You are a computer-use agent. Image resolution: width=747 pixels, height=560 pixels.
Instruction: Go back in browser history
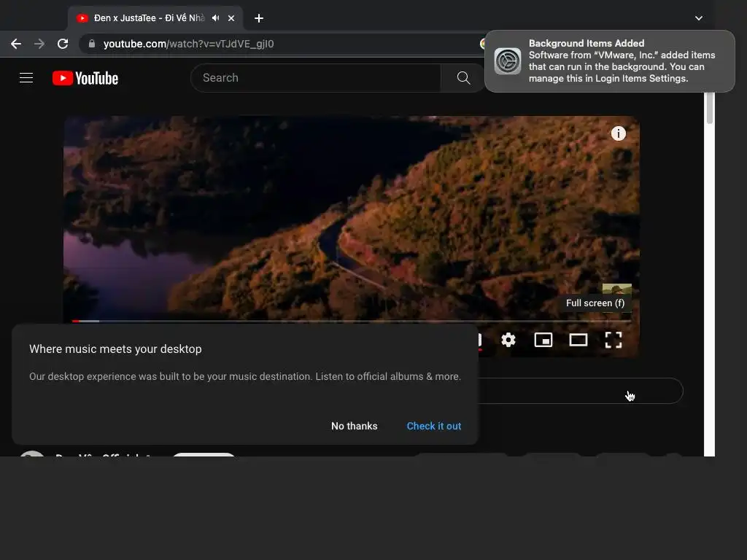[16, 44]
